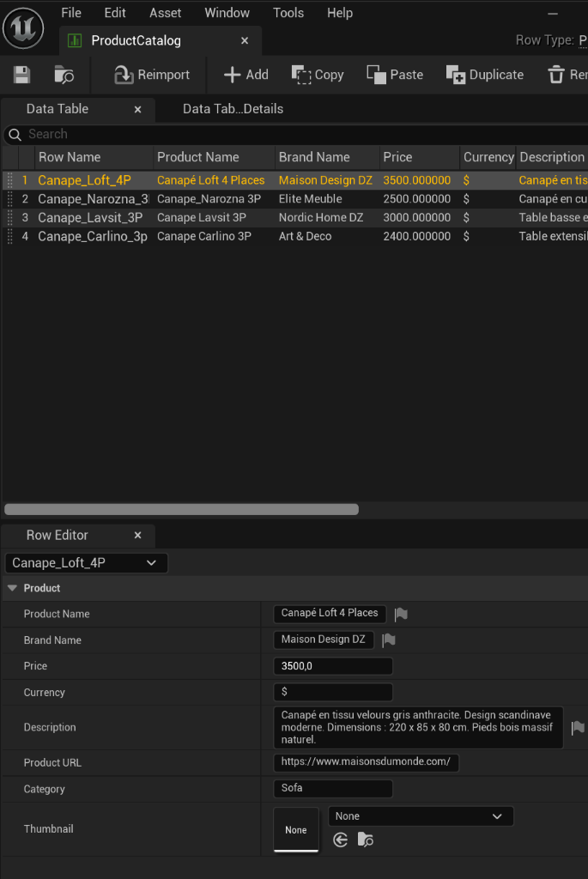Screen dimensions: 588x879
Task: Click the Nordic Home DZ brand cell
Action: (321, 217)
